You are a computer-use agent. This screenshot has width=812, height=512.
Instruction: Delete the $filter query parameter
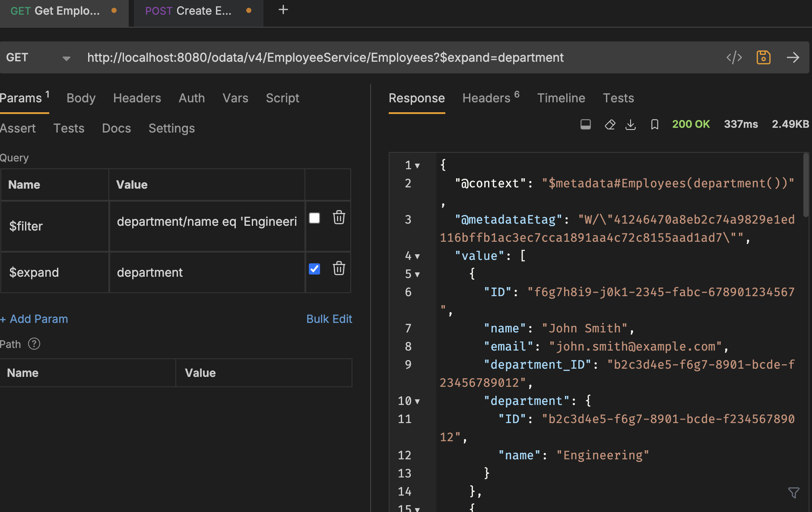tap(339, 218)
